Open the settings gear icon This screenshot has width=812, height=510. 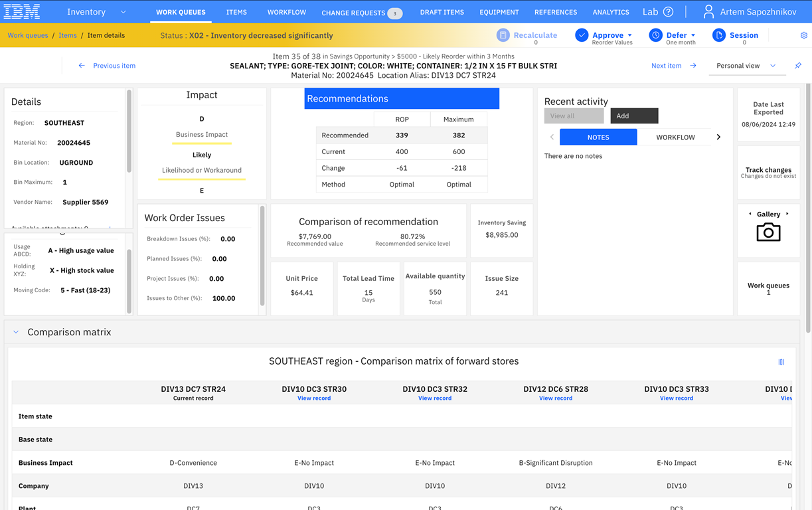click(x=803, y=36)
